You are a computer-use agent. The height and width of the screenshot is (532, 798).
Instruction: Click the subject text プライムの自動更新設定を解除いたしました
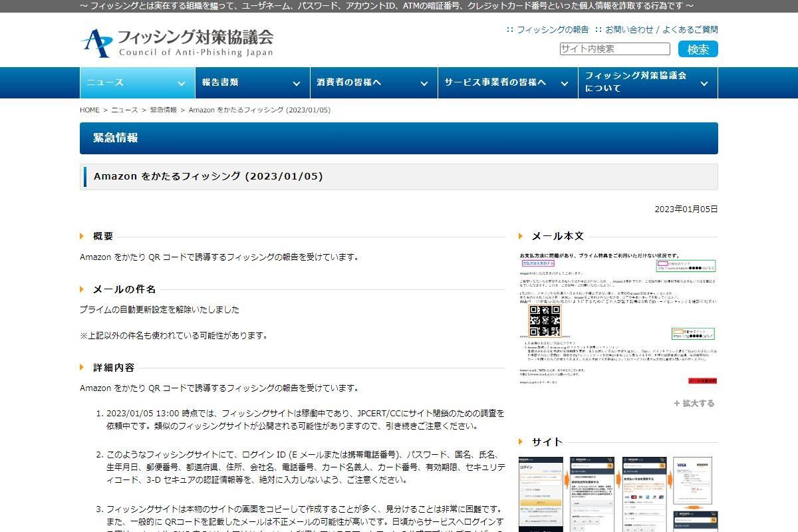(x=160, y=310)
